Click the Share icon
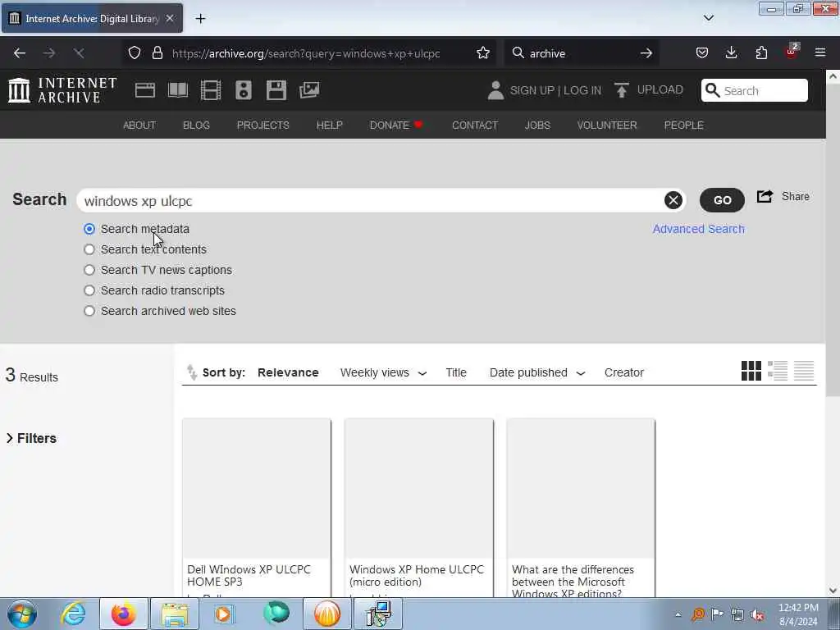This screenshot has height=630, width=840. coord(765,197)
